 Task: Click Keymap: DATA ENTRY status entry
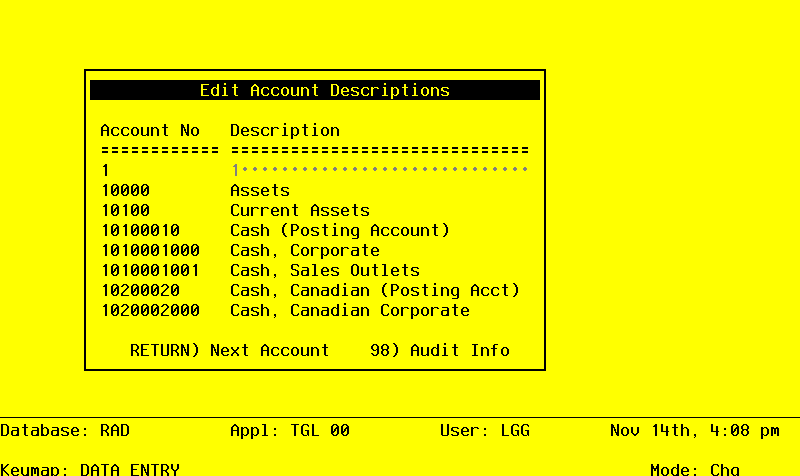[90, 469]
